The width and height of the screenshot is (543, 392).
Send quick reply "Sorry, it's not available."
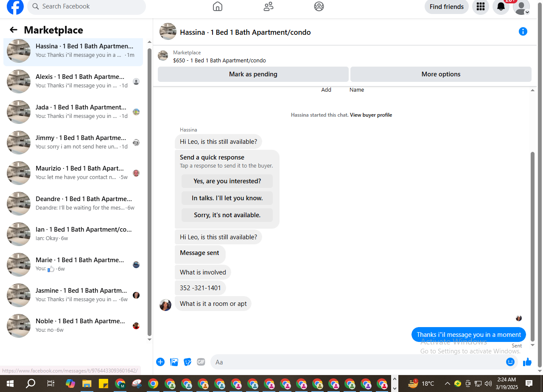227,215
